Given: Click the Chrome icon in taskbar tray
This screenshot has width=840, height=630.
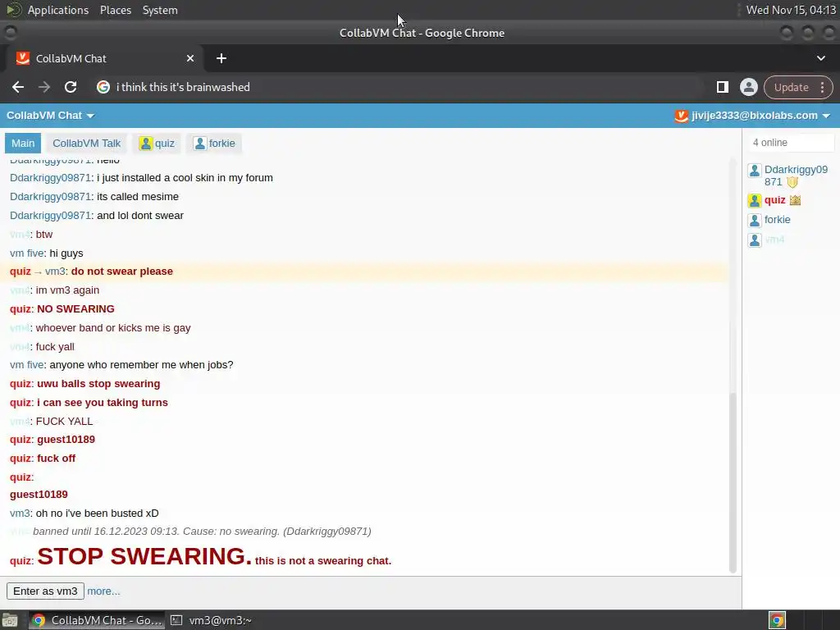Looking at the screenshot, I should [777, 620].
